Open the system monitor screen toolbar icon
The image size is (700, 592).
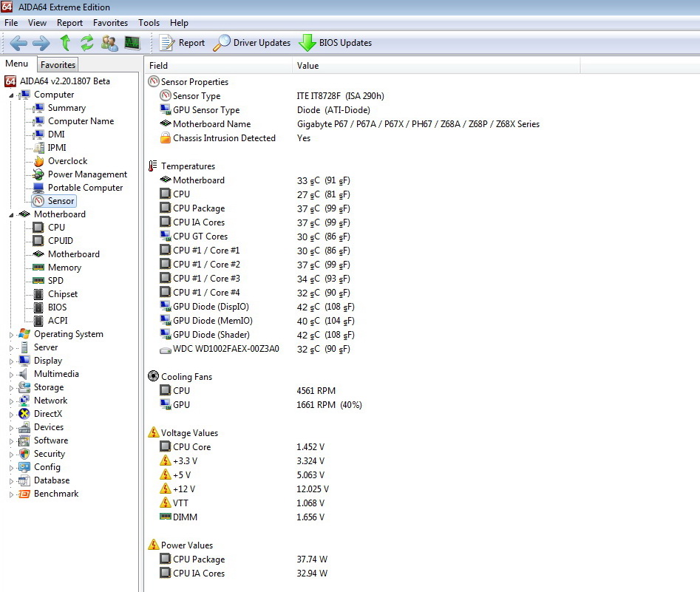coord(132,43)
